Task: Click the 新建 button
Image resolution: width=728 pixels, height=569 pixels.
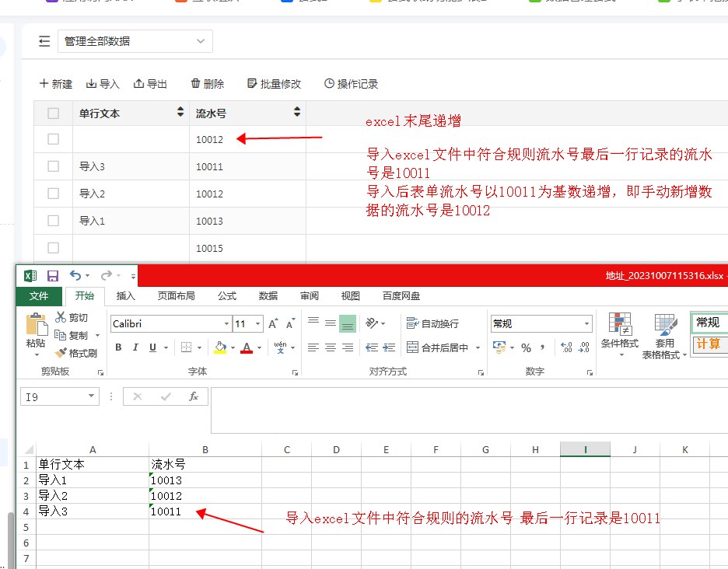Action: coord(56,84)
